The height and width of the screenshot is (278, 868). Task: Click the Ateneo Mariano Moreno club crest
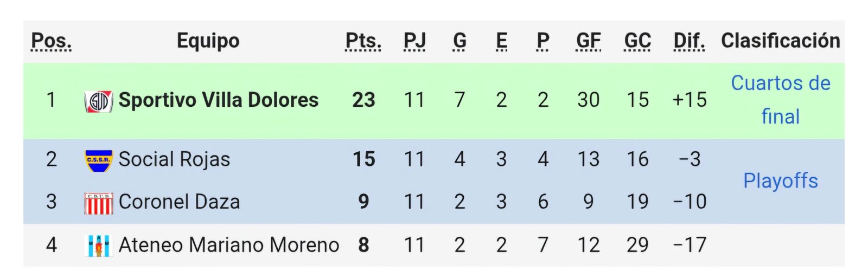point(99,245)
